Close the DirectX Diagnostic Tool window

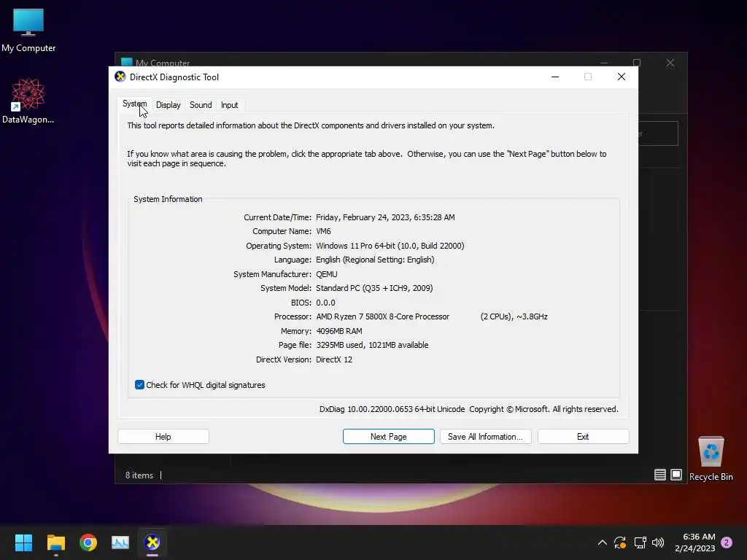pyautogui.click(x=622, y=77)
